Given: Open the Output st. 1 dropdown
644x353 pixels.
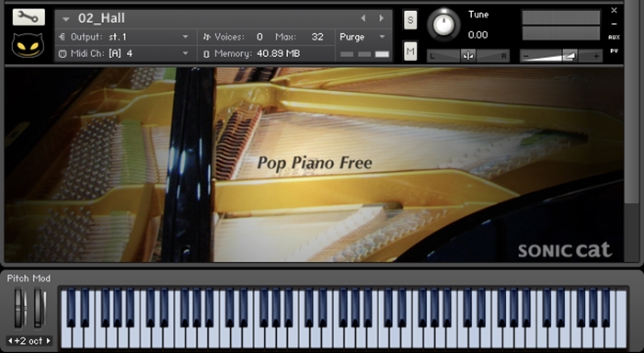Looking at the screenshot, I should (185, 37).
